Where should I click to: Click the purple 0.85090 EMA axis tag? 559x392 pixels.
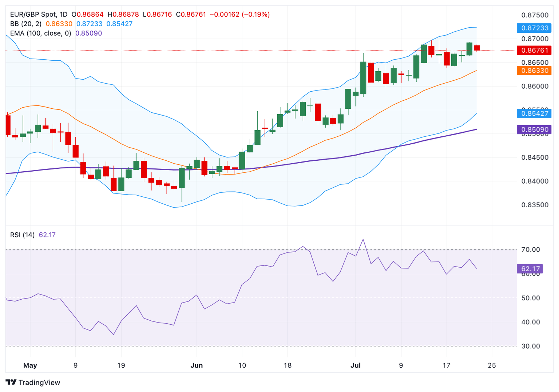534,129
